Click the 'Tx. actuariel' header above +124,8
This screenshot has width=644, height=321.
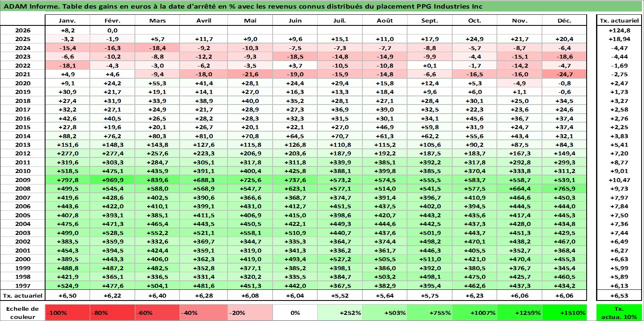click(619, 20)
